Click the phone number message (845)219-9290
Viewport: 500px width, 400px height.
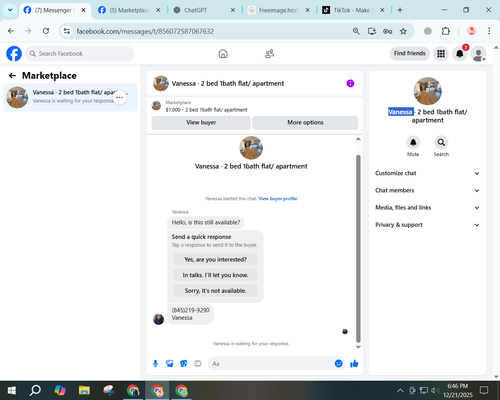tap(190, 314)
